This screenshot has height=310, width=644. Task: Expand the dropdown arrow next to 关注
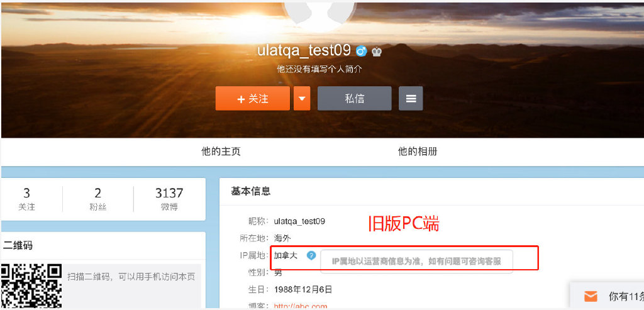pos(302,99)
